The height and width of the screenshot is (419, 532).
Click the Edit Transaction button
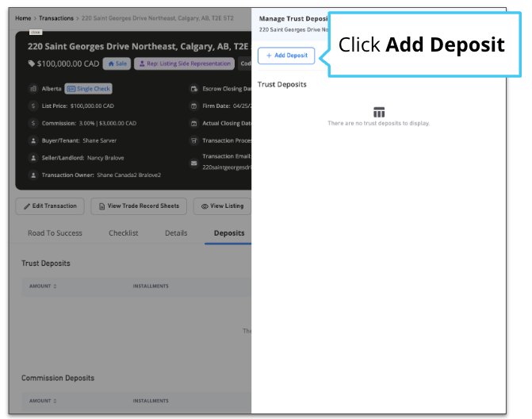(50, 206)
